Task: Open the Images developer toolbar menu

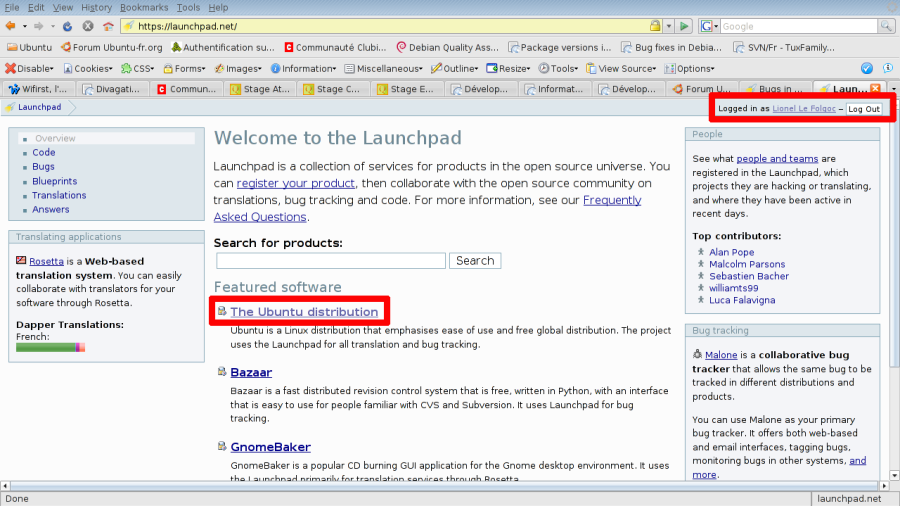Action: point(238,68)
